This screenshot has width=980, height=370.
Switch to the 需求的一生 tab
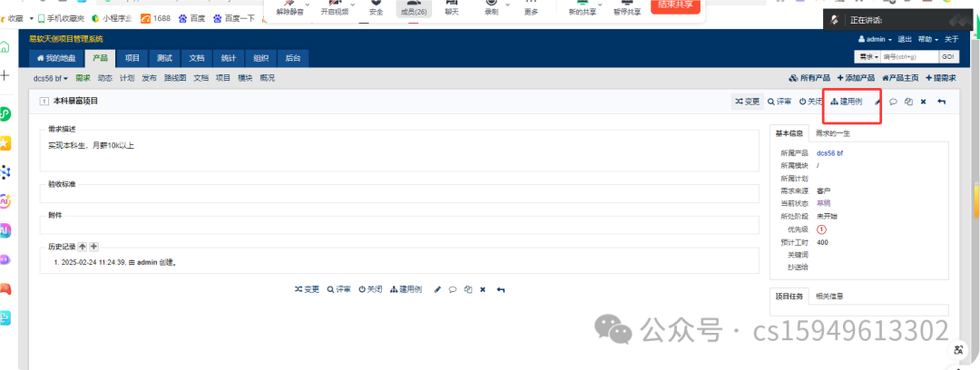point(832,133)
